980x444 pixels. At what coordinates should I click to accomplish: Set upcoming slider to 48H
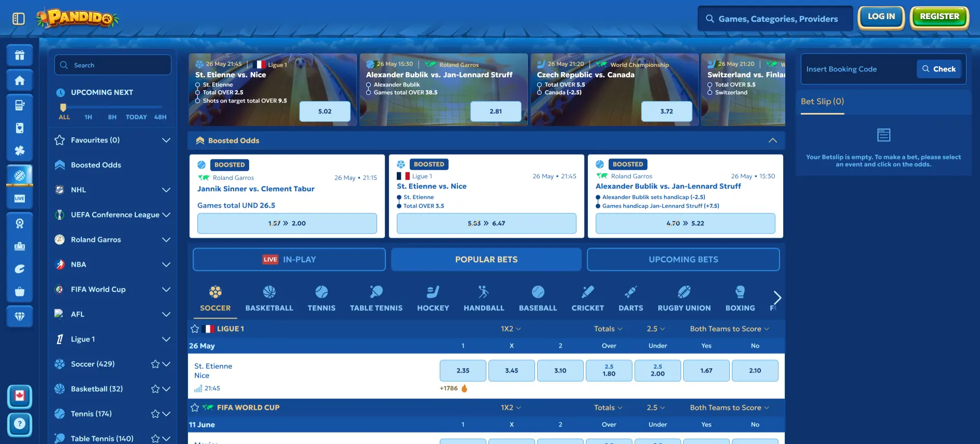(x=160, y=117)
